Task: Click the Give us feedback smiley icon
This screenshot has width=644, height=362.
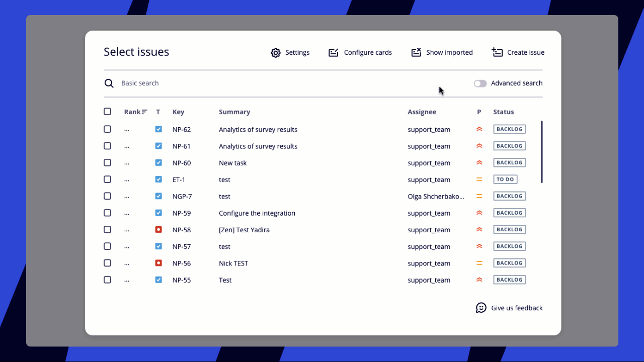Action: pyautogui.click(x=481, y=308)
